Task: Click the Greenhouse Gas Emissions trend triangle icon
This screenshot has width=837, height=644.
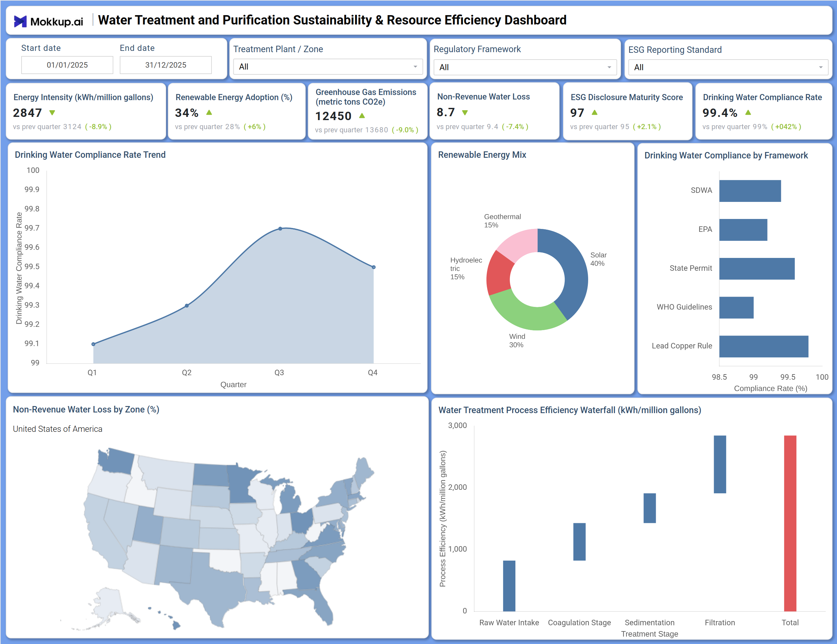Action: pos(362,115)
